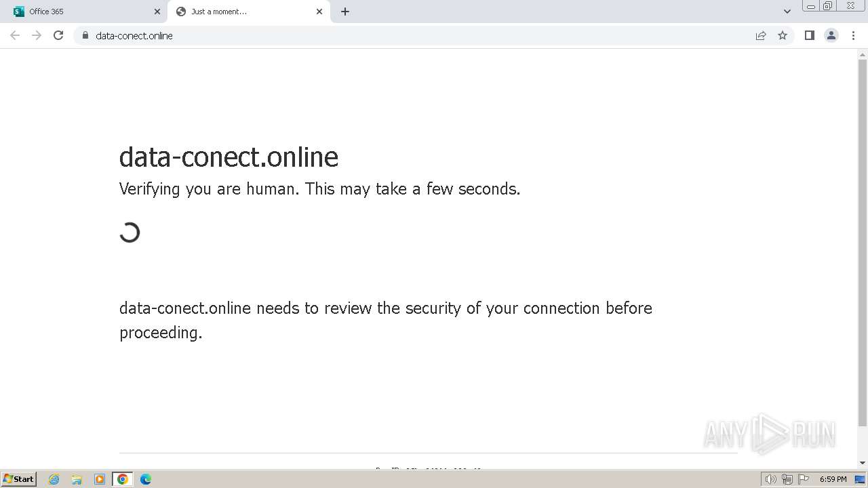Close the 'Just a moment...' tab

(319, 12)
